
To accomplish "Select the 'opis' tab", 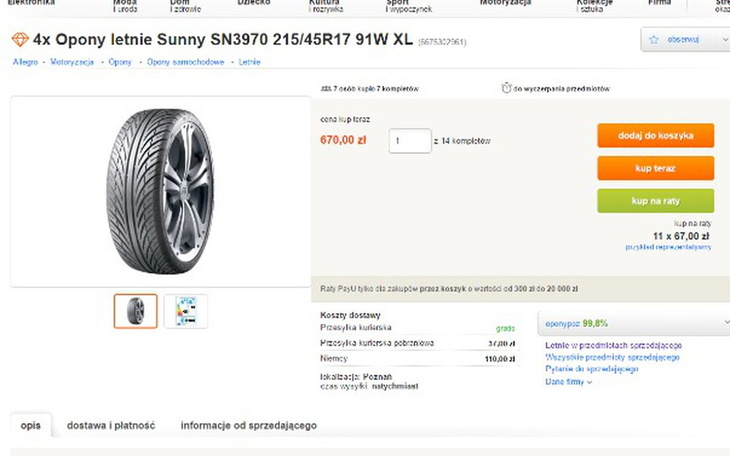I will click(31, 425).
